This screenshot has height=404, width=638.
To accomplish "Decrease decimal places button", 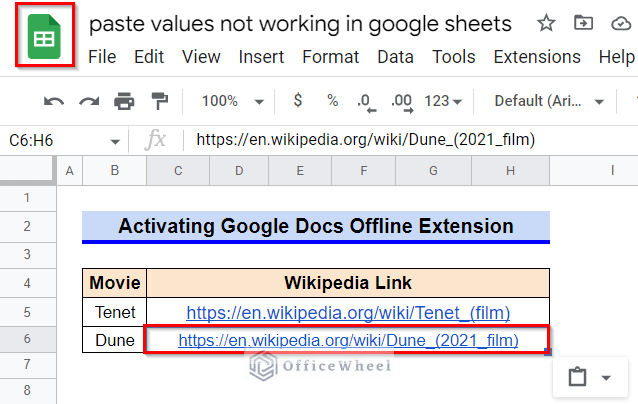I will click(x=366, y=101).
